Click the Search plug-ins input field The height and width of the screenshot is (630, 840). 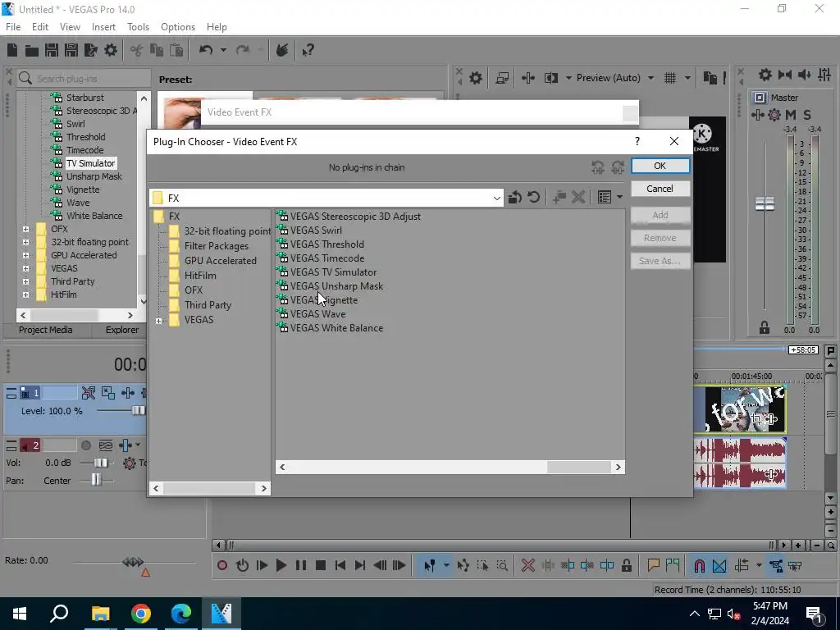pyautogui.click(x=84, y=79)
